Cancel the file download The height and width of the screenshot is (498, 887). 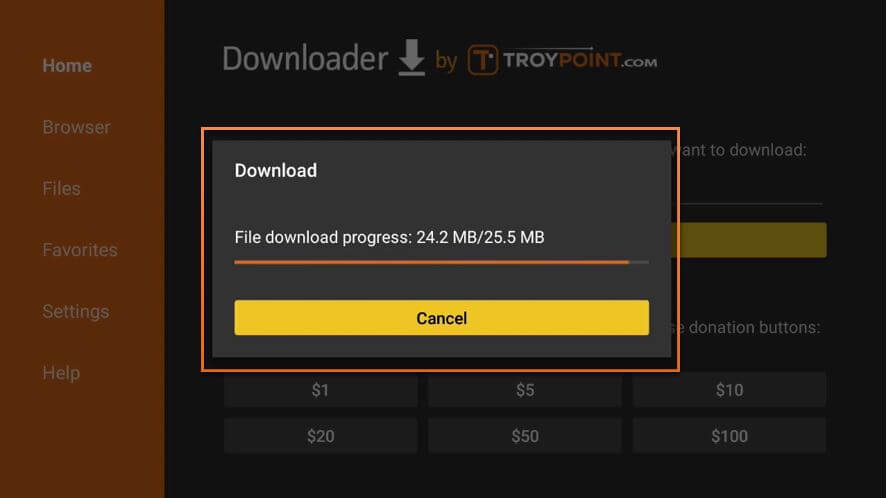coord(441,317)
